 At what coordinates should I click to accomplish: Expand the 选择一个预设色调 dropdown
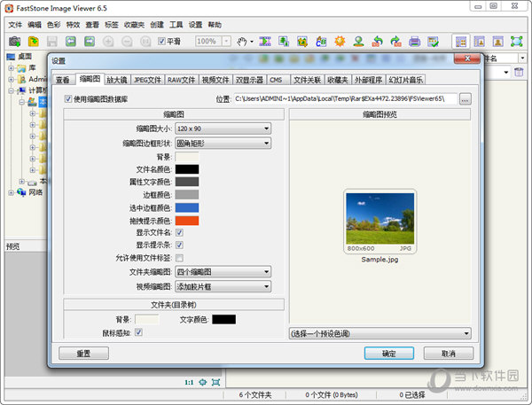click(x=379, y=333)
